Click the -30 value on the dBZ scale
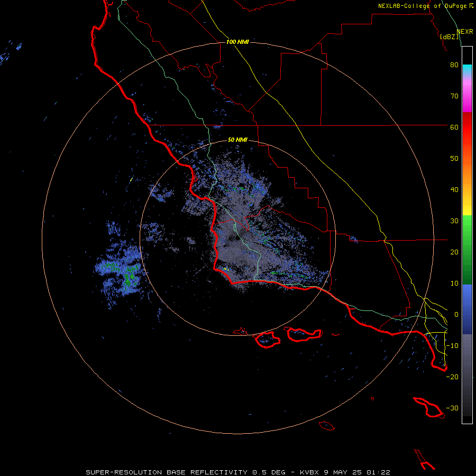Image resolution: width=476 pixels, height=476 pixels. [452, 408]
